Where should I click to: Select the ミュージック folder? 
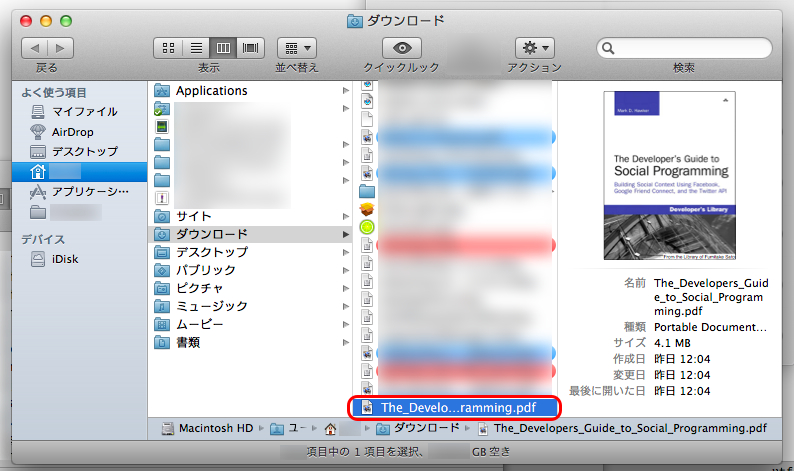tap(211, 306)
